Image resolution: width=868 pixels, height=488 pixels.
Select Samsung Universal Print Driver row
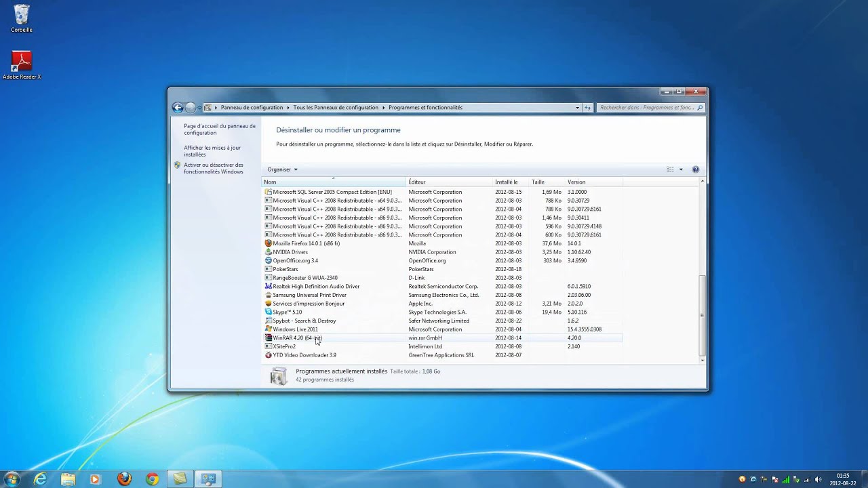(x=442, y=295)
